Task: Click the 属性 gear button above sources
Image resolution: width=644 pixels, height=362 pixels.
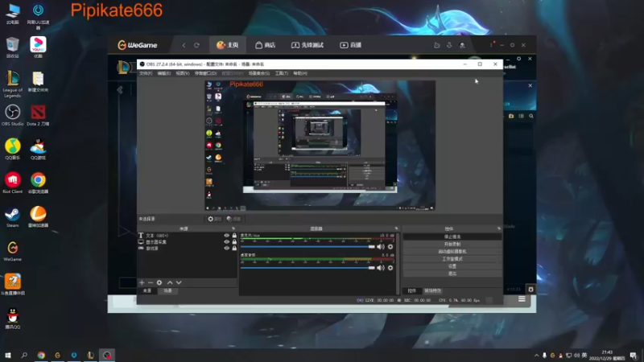Action: (x=214, y=219)
